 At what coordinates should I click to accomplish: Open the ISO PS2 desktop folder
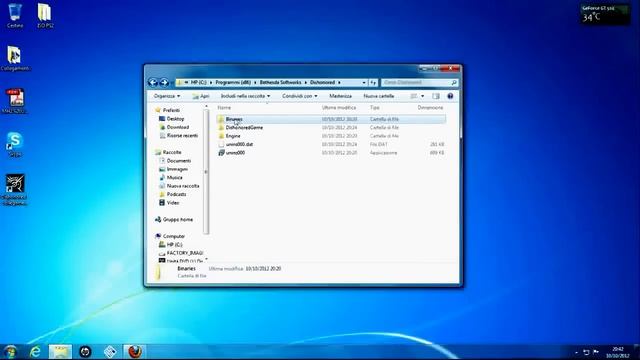click(45, 16)
